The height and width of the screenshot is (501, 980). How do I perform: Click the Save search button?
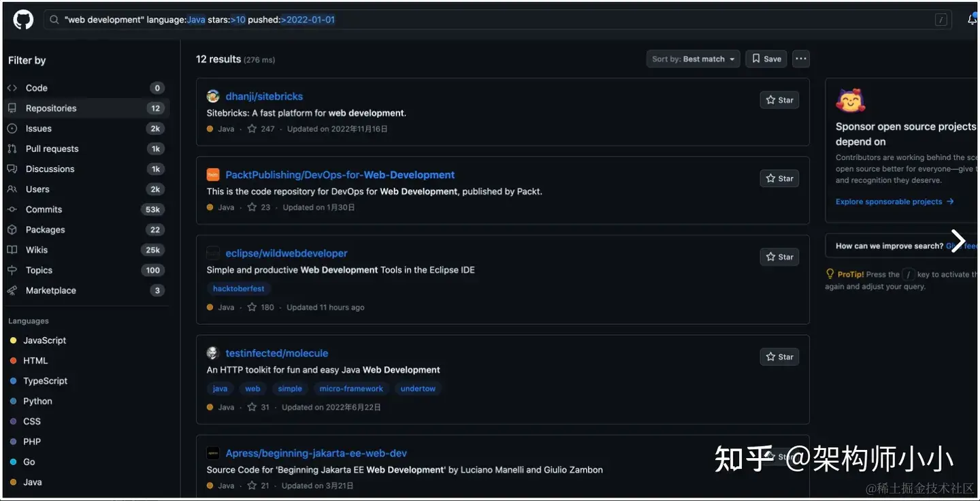766,59
